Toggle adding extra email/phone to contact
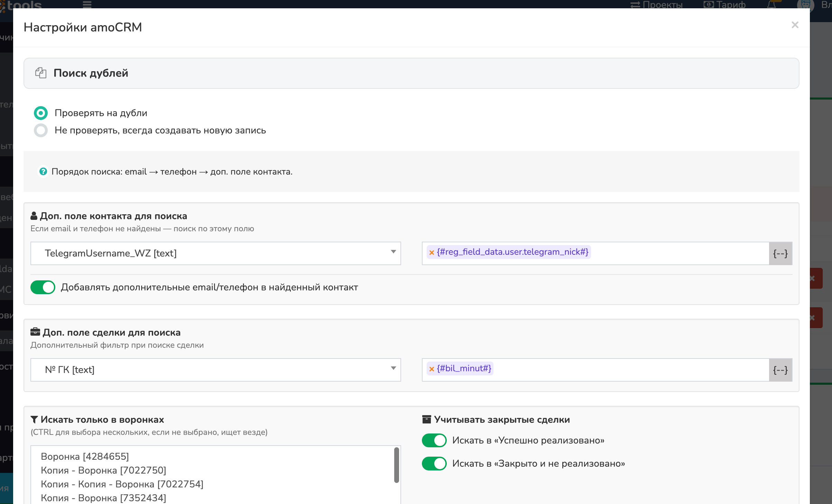 pyautogui.click(x=43, y=287)
